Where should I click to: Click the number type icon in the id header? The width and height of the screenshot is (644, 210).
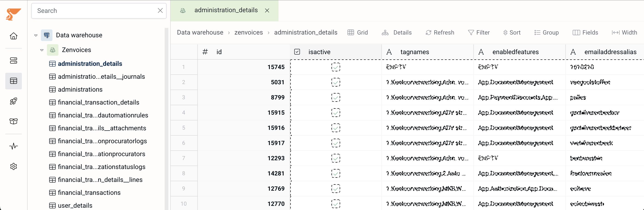pyautogui.click(x=205, y=52)
